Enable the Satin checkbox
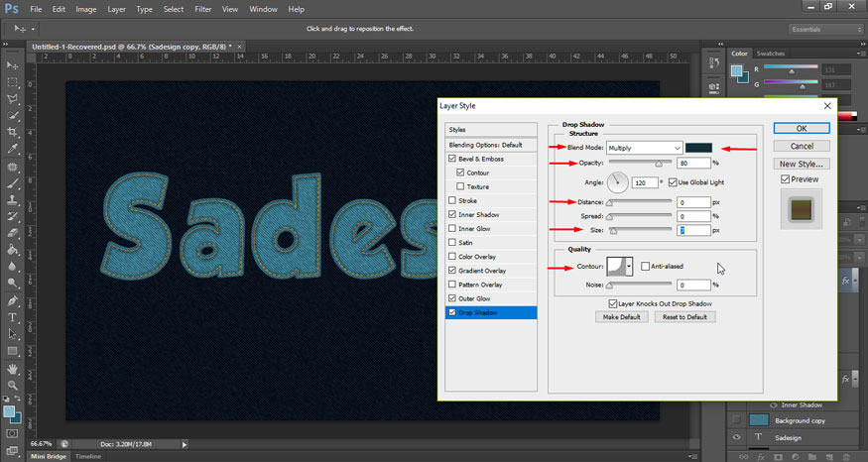868x462 pixels. coord(452,242)
